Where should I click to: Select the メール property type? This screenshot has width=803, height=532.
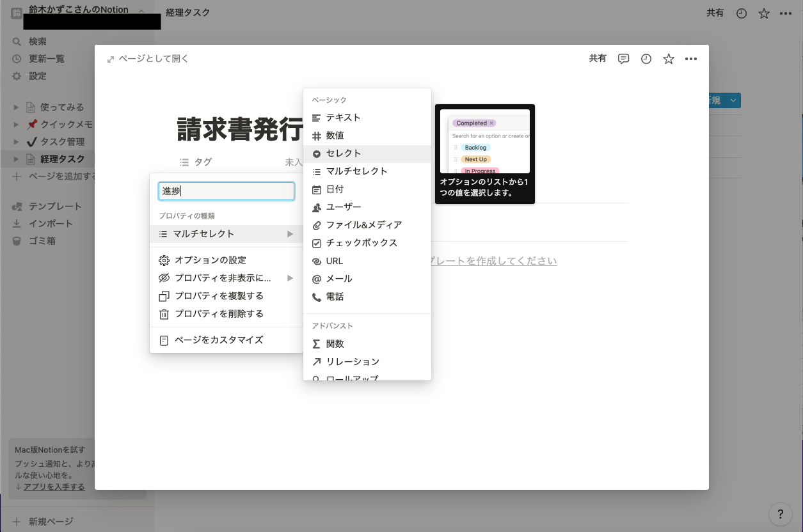[367, 279]
